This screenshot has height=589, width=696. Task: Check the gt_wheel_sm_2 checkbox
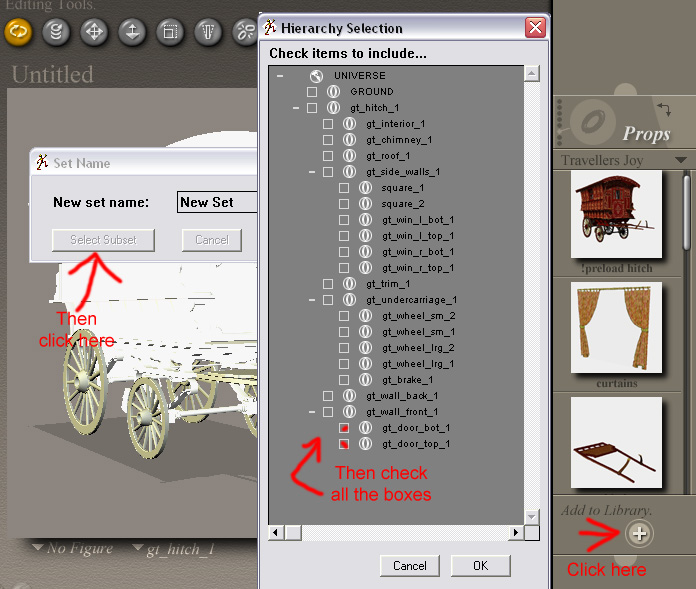[344, 316]
